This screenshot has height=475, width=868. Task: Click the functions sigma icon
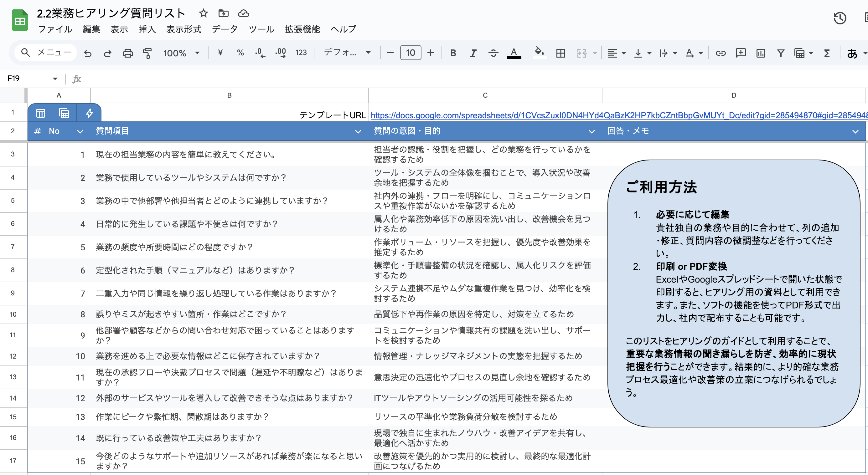[x=827, y=53]
